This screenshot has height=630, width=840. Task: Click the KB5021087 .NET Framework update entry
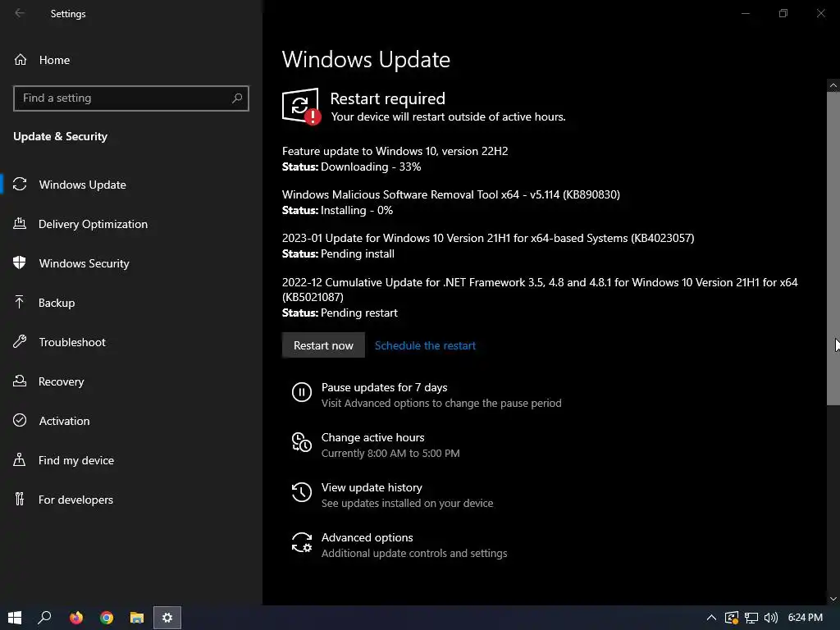(x=540, y=290)
